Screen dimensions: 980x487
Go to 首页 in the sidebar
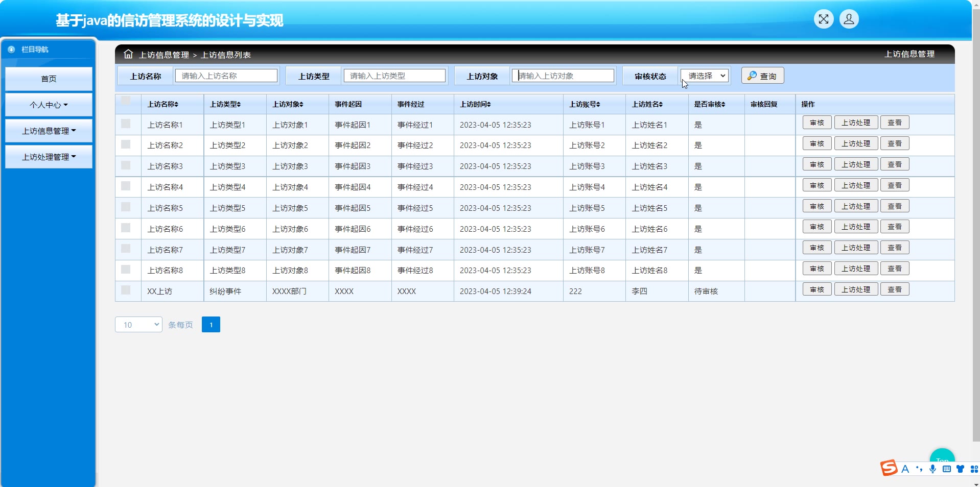[x=49, y=79]
